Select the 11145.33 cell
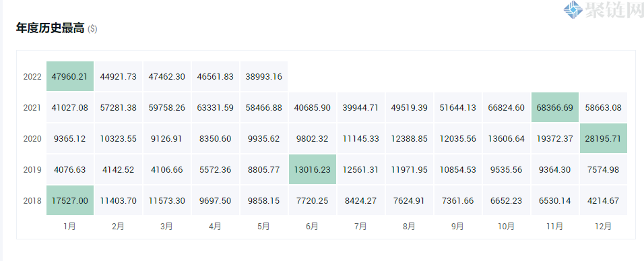Screen dimensions: 644x261 (360, 138)
